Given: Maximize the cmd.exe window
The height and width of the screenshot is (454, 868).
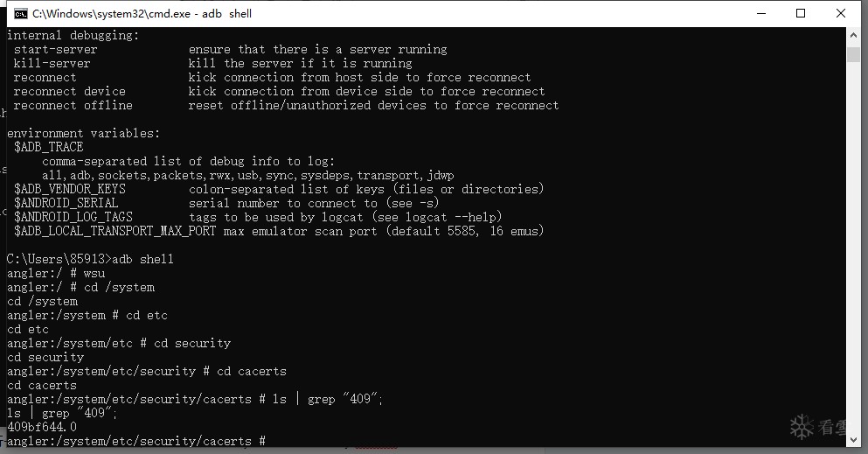Looking at the screenshot, I should pos(801,13).
